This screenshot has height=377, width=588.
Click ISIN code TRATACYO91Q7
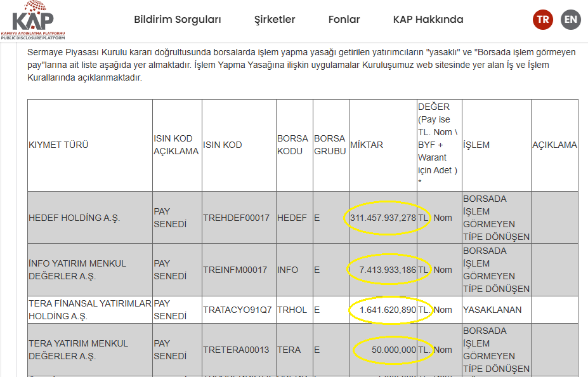tap(237, 310)
